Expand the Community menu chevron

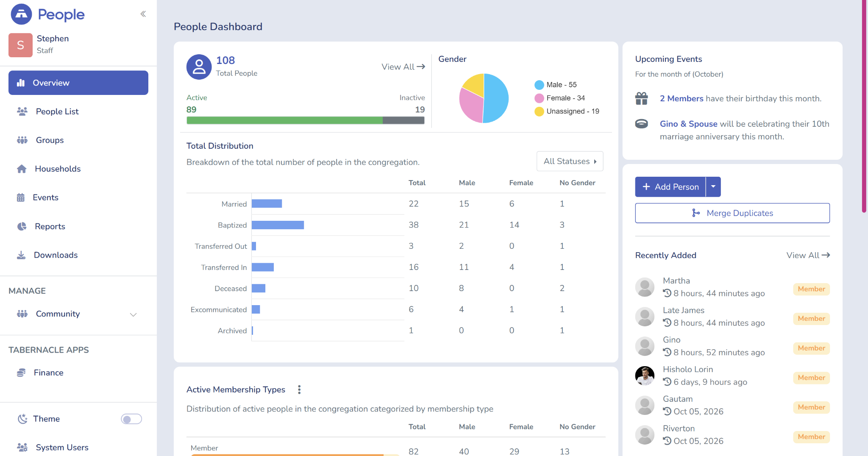tap(134, 314)
